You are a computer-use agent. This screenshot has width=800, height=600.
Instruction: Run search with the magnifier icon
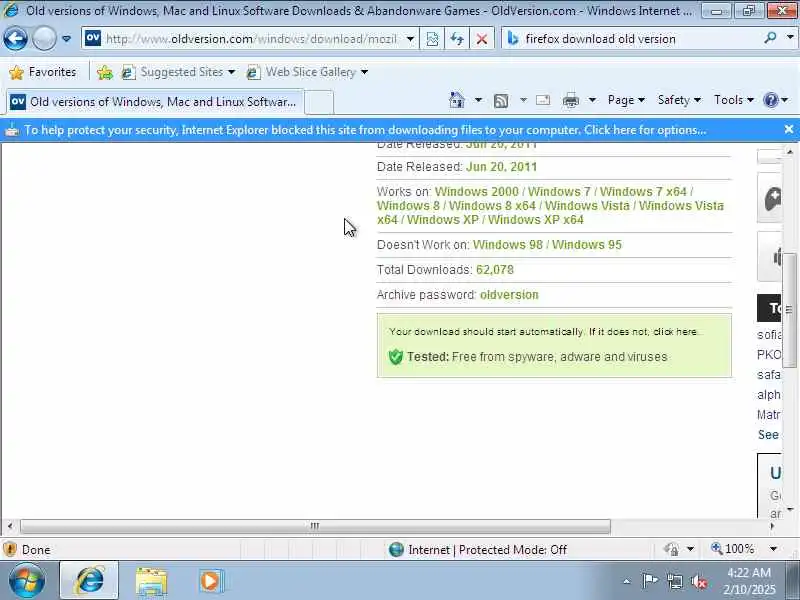[770, 38]
